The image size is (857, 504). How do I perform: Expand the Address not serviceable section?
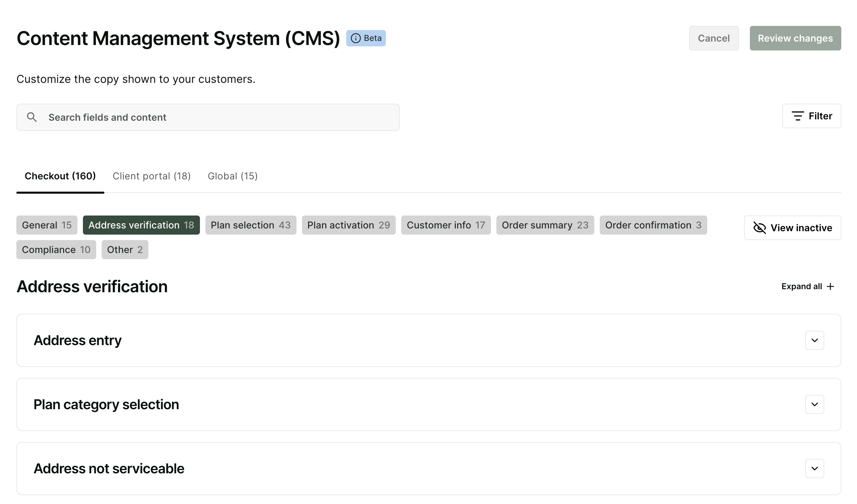[815, 469]
